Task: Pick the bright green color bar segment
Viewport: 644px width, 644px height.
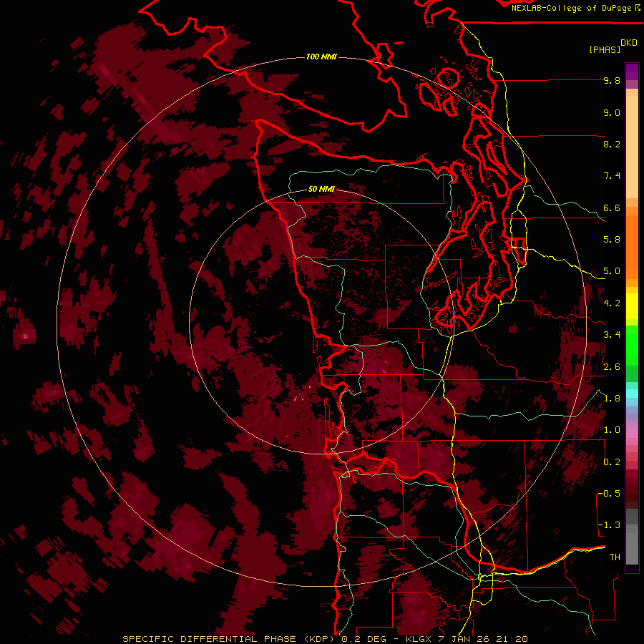Action: (x=632, y=346)
